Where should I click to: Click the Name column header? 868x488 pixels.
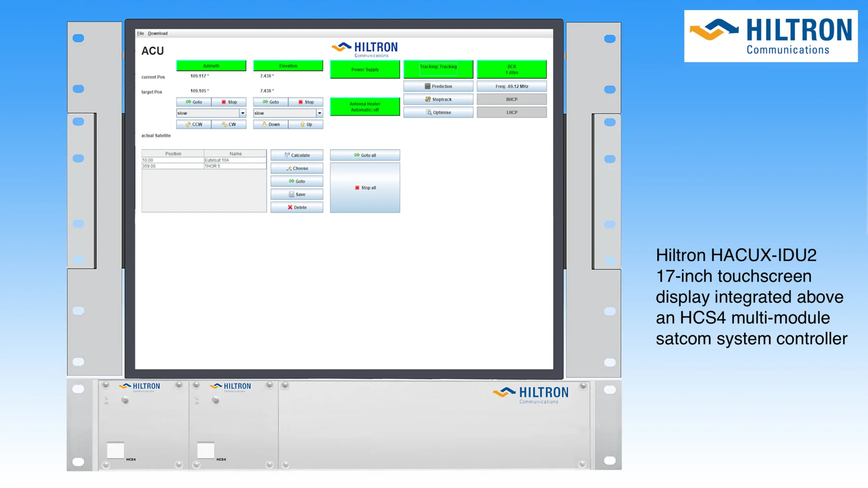(235, 154)
